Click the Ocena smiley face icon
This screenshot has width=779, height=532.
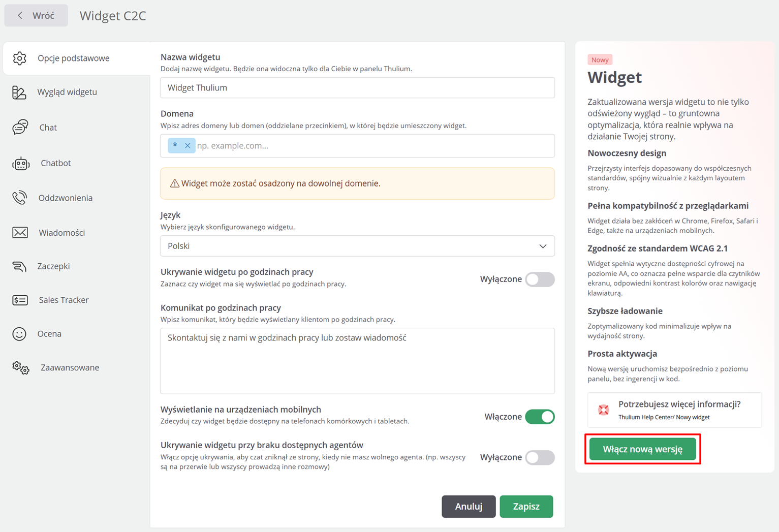pos(19,334)
